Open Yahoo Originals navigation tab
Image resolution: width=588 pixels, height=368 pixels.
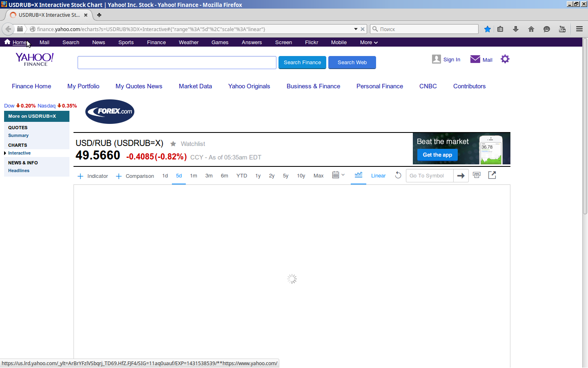pyautogui.click(x=249, y=86)
